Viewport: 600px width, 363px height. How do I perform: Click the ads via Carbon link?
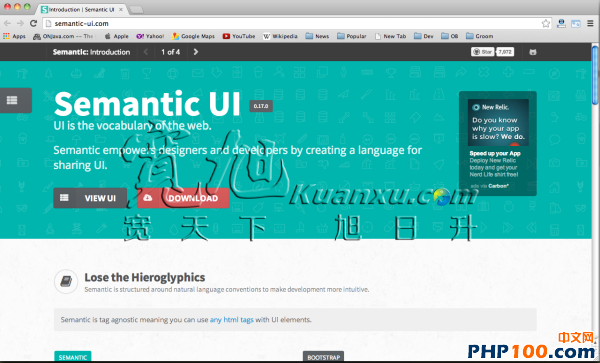point(489,186)
